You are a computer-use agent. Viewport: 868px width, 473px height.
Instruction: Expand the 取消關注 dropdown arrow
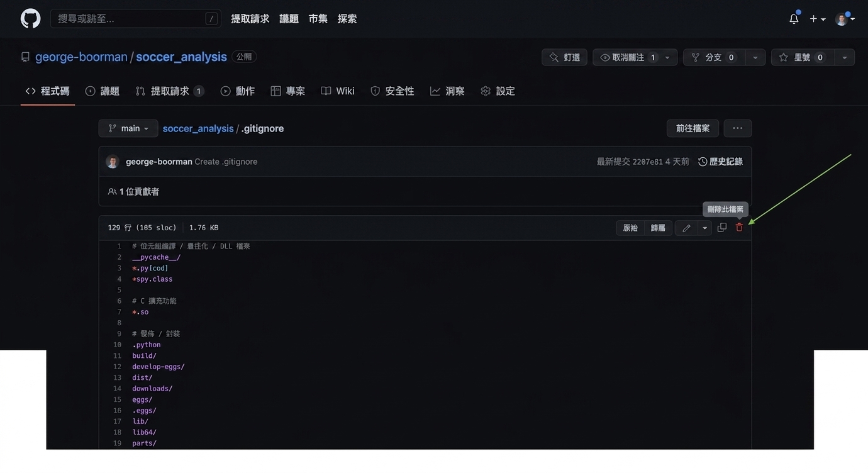667,57
